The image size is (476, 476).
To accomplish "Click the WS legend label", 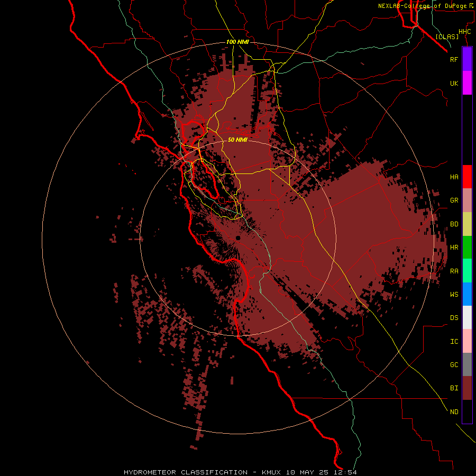I will (x=454, y=295).
